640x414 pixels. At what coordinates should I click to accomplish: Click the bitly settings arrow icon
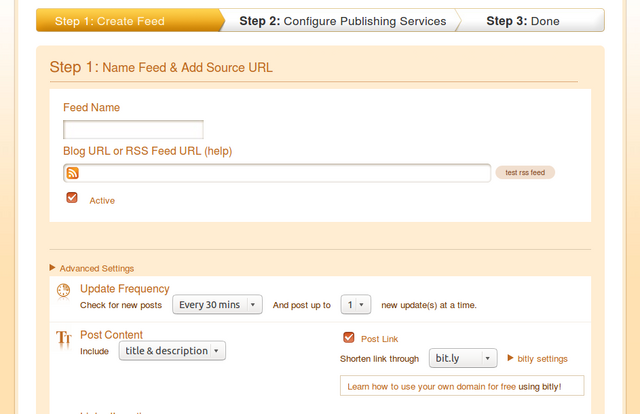click(x=510, y=358)
